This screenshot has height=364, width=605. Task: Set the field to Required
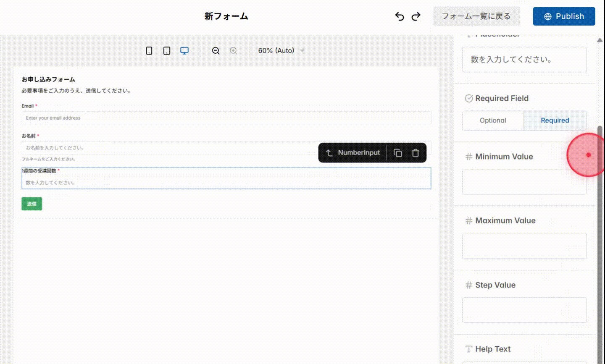(x=555, y=120)
